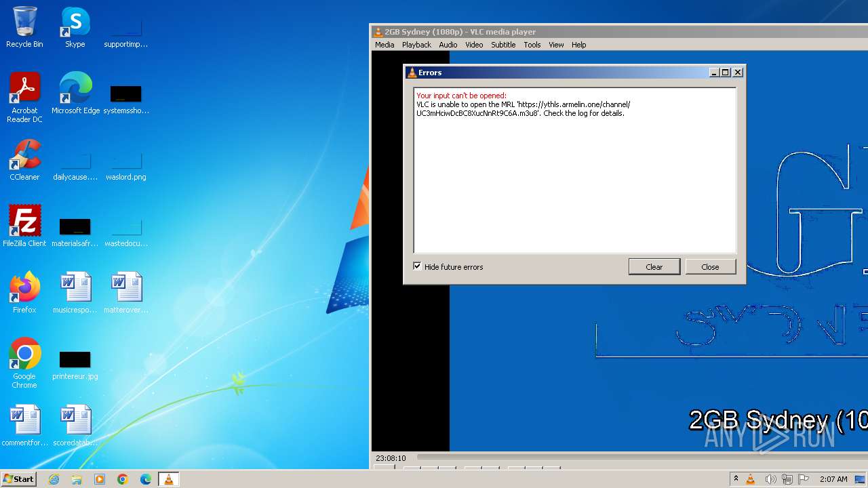Open the Recycle Bin desktop icon
This screenshot has width=868, height=488.
[24, 27]
